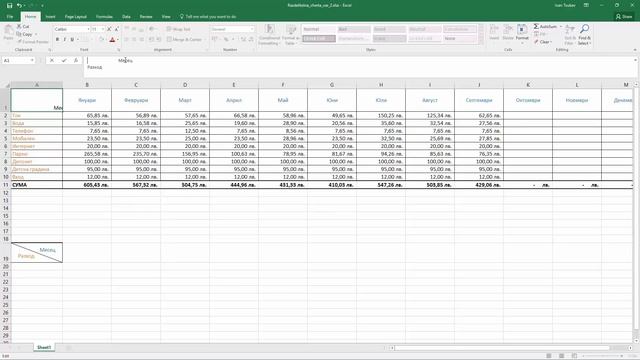Open Format as Table gallery
Screen dimensions: 640x360
(x=291, y=35)
